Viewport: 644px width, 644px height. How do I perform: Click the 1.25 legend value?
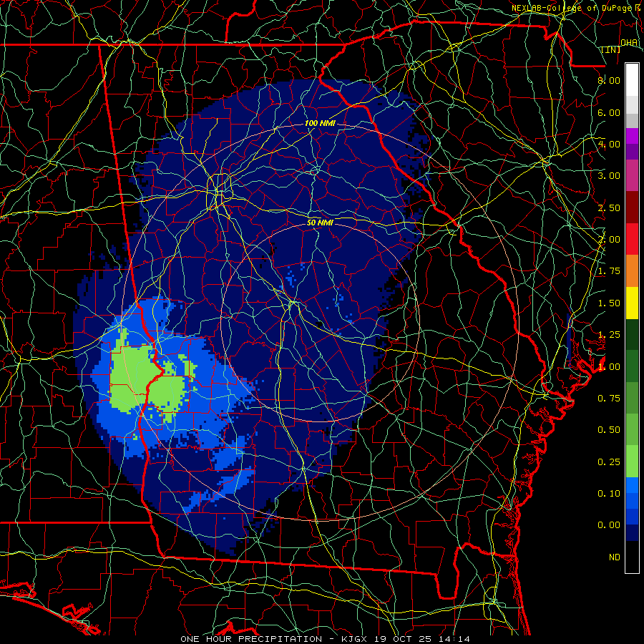click(x=609, y=335)
